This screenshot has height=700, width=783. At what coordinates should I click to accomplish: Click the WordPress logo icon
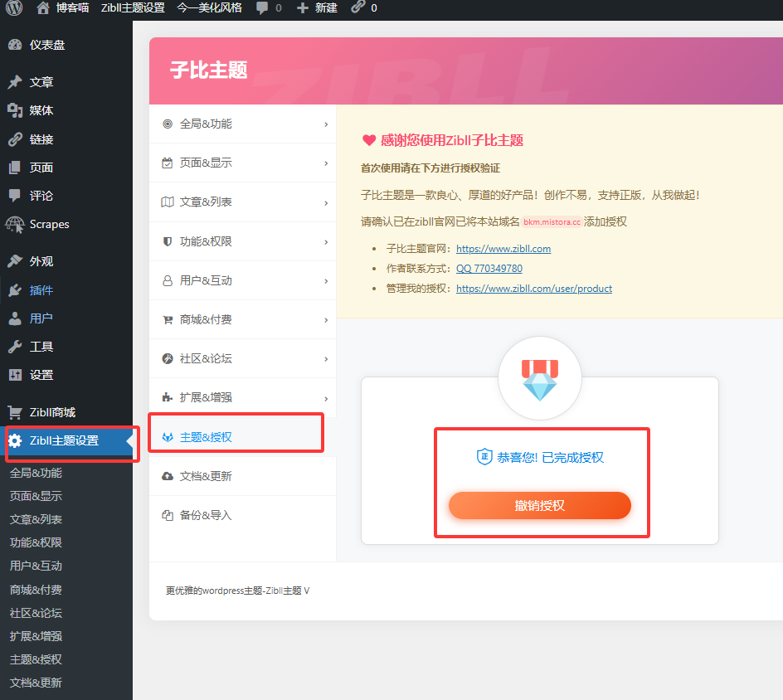tap(14, 7)
